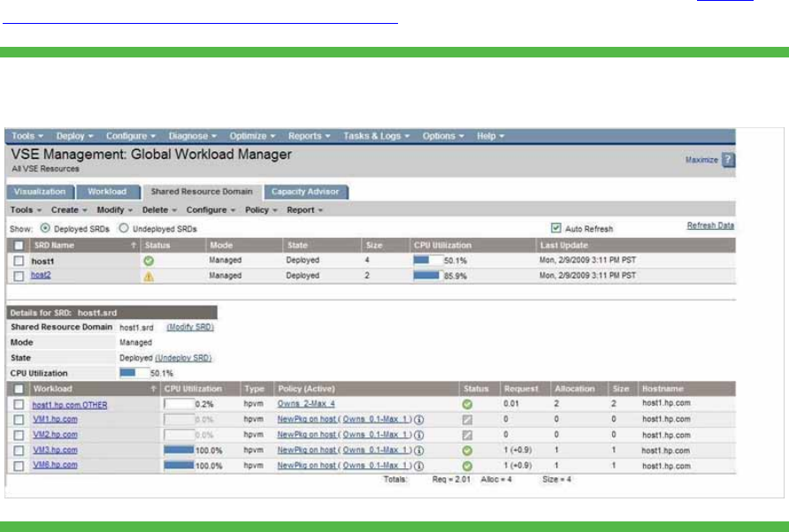The height and width of the screenshot is (532, 789).
Task: Check the VM2.hp.com workload checkbox
Action: [x=19, y=435]
